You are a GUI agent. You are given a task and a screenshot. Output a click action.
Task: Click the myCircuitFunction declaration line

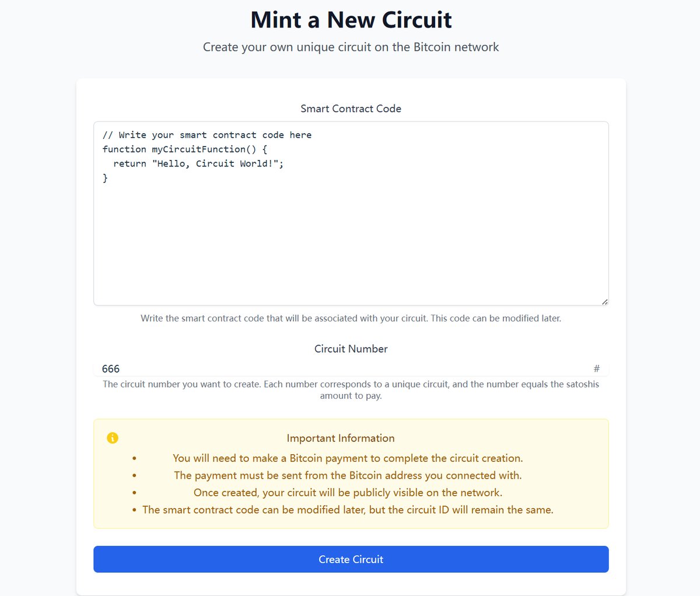(185, 149)
